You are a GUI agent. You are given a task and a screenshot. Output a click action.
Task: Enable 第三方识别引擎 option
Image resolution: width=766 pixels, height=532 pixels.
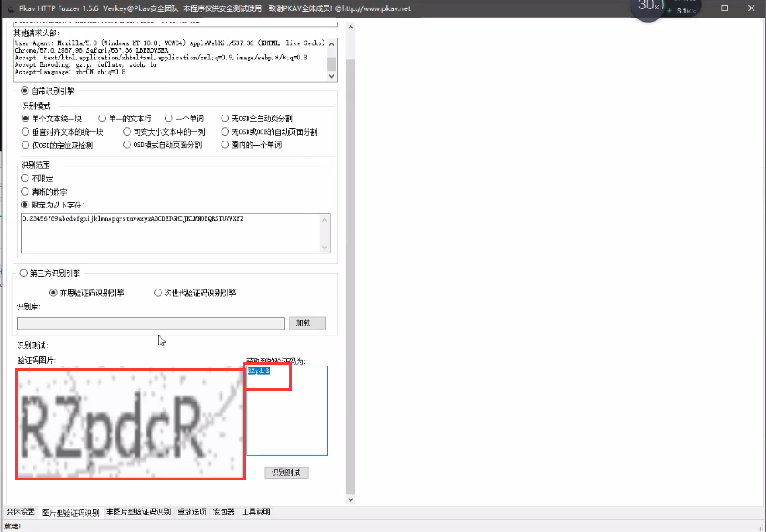23,273
